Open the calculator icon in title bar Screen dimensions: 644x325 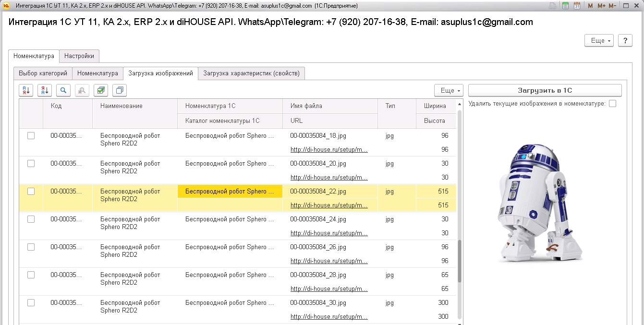[566, 6]
